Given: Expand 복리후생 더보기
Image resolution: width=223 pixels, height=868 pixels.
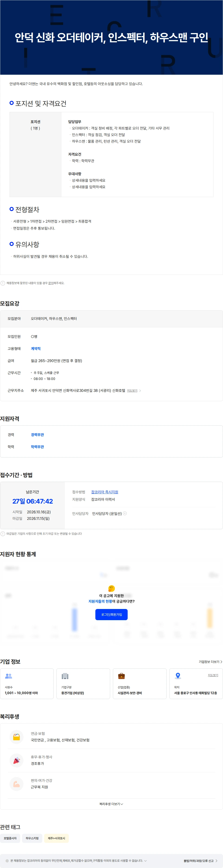Looking at the screenshot, I should click(111, 804).
